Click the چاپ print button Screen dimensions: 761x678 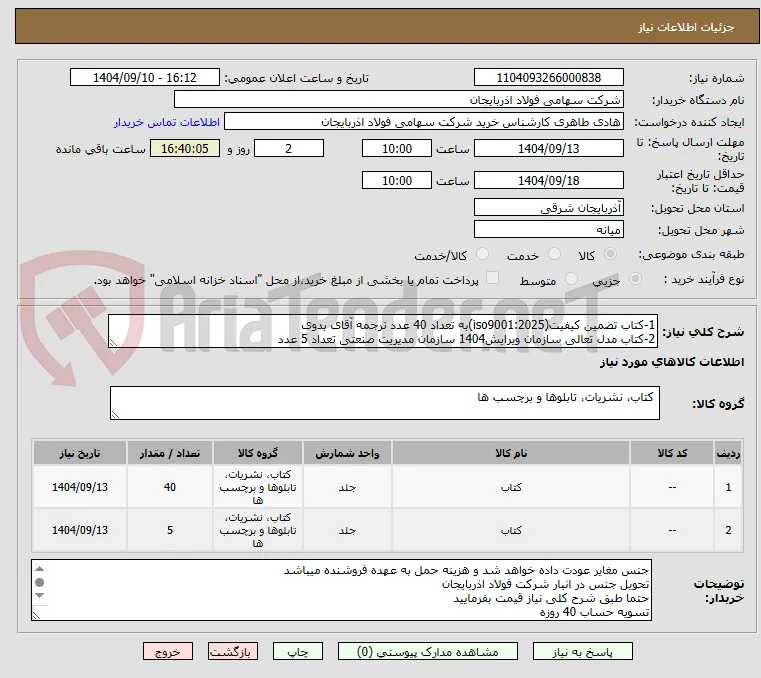pyautogui.click(x=298, y=651)
